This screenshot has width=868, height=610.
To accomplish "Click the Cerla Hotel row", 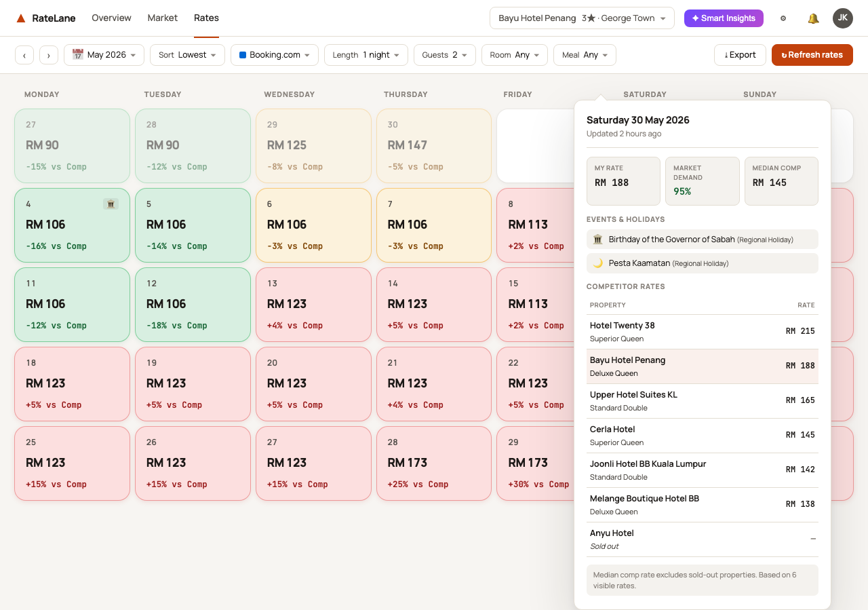I will pos(703,436).
